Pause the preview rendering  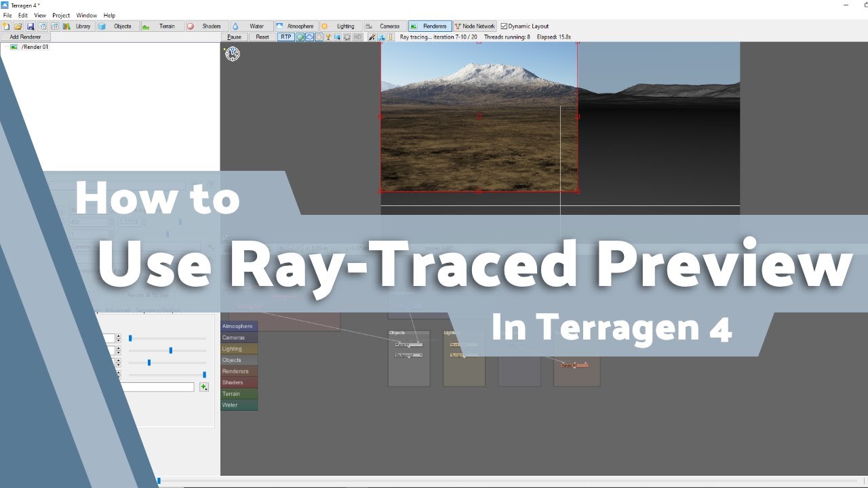click(234, 37)
